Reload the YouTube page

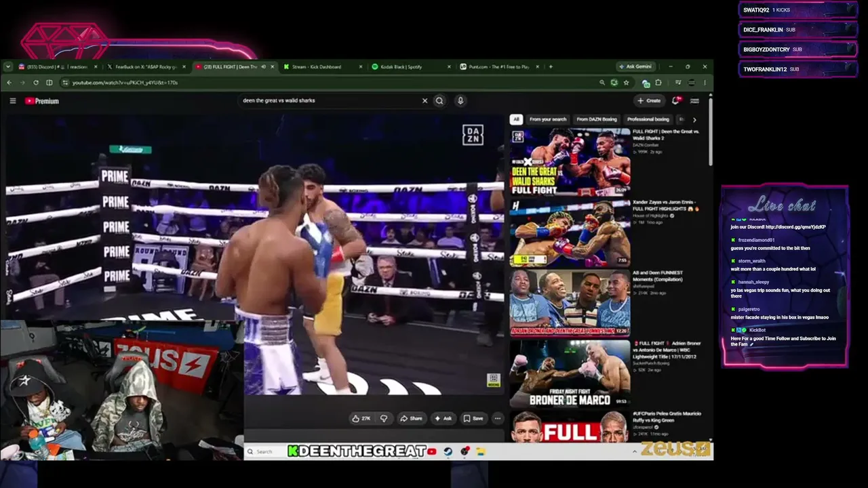point(36,83)
